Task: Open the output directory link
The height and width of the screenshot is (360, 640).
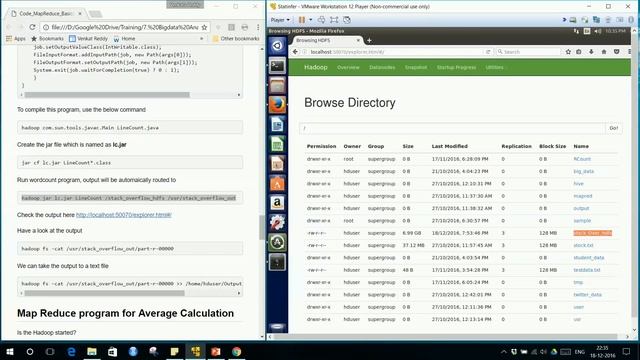Action: tap(581, 208)
